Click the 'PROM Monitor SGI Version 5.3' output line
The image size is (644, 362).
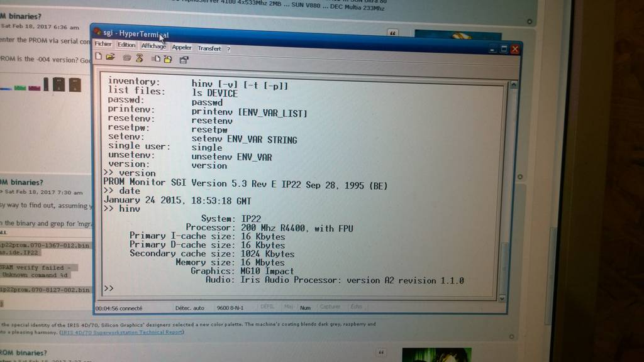245,184
